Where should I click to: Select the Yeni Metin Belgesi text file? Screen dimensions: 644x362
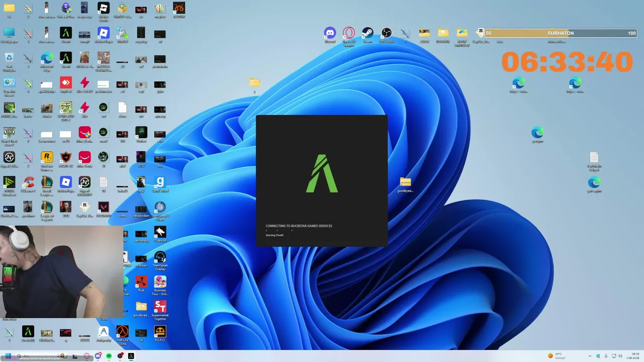tap(594, 161)
